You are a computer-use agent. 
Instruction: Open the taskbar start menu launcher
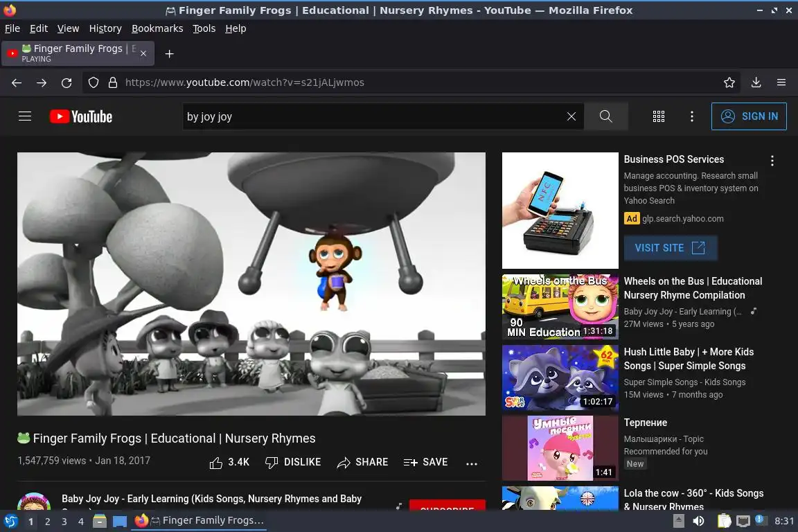pos(10,521)
